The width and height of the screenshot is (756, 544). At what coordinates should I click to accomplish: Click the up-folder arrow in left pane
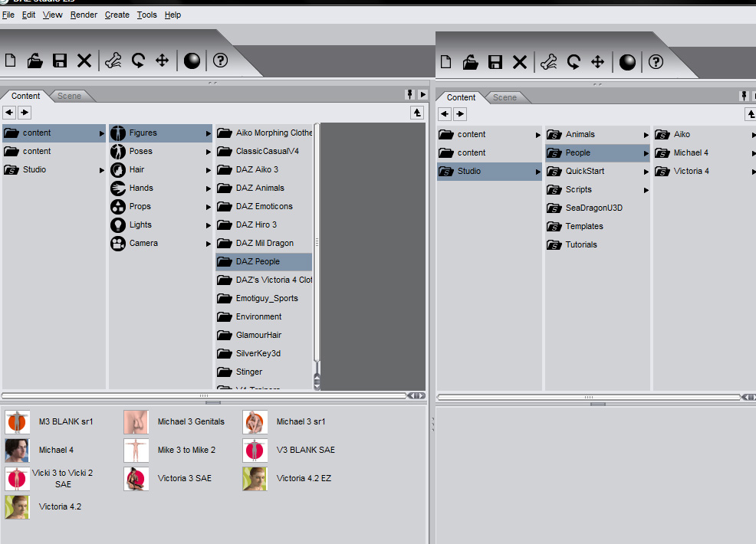click(417, 113)
